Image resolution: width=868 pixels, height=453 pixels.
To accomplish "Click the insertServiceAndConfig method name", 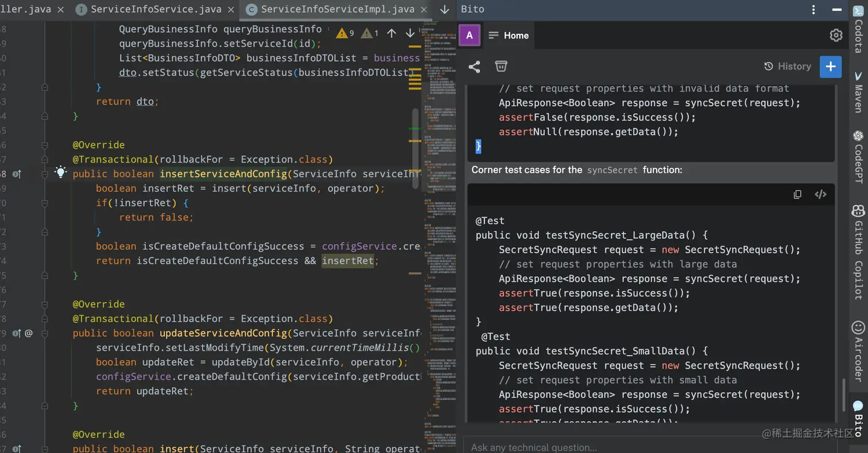I will (223, 174).
